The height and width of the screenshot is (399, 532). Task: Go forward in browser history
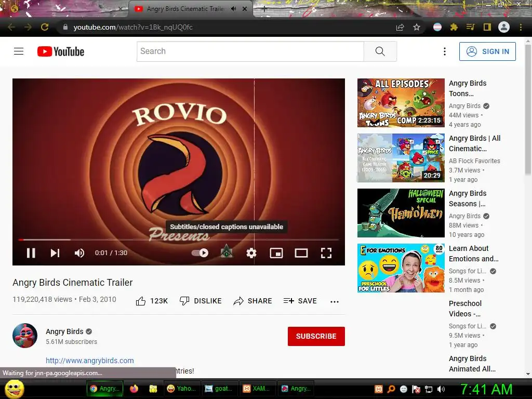tap(28, 27)
